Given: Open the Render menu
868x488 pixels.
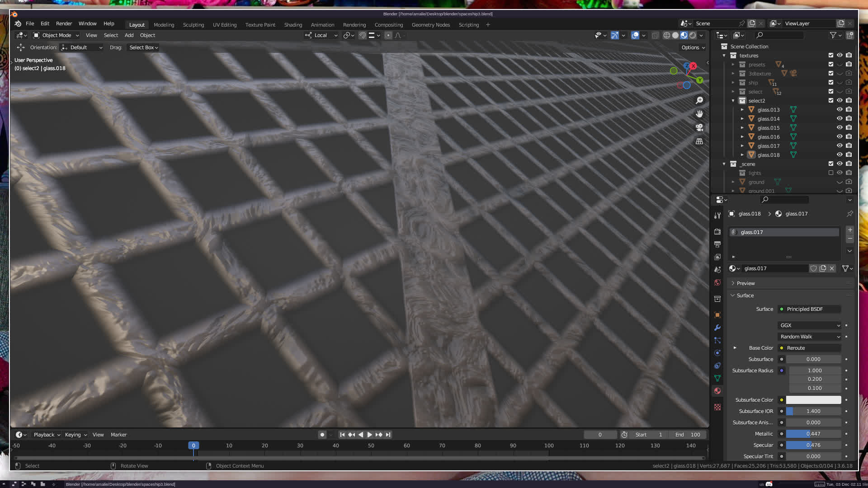Looking at the screenshot, I should click(x=64, y=23).
